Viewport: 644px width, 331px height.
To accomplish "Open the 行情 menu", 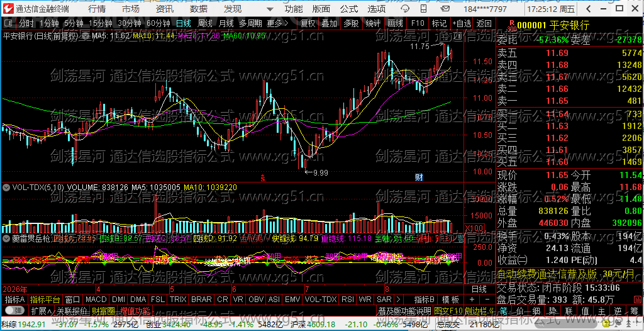I will pos(96,9).
